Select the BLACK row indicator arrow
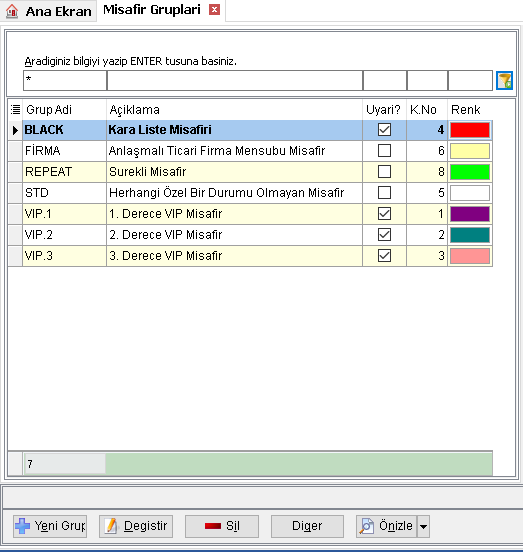 [15, 130]
